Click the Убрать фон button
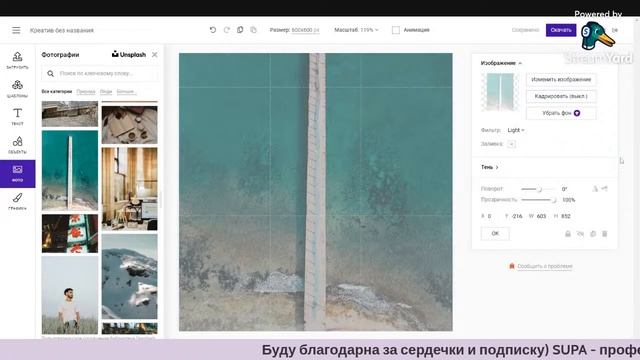The height and width of the screenshot is (360, 640). [x=561, y=113]
